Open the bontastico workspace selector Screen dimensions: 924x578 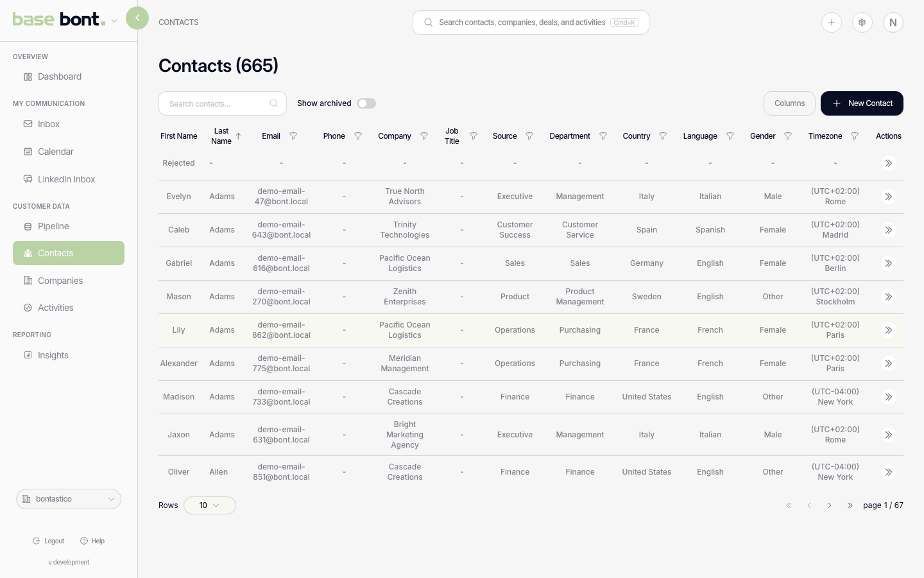[69, 499]
